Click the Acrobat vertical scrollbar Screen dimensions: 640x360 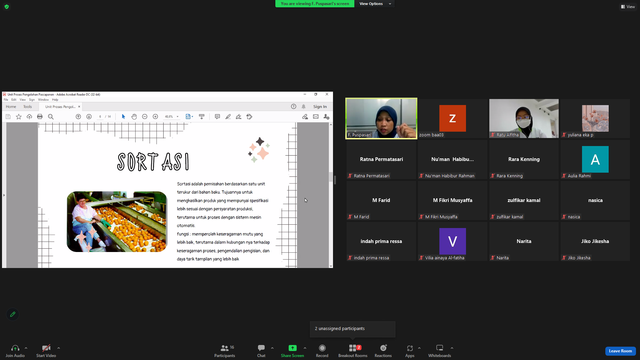coord(331,195)
